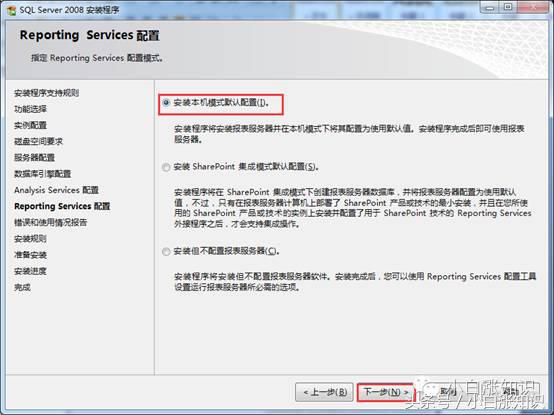
Task: Minimize the SQL Server 2008 setup window
Action: (490, 8)
